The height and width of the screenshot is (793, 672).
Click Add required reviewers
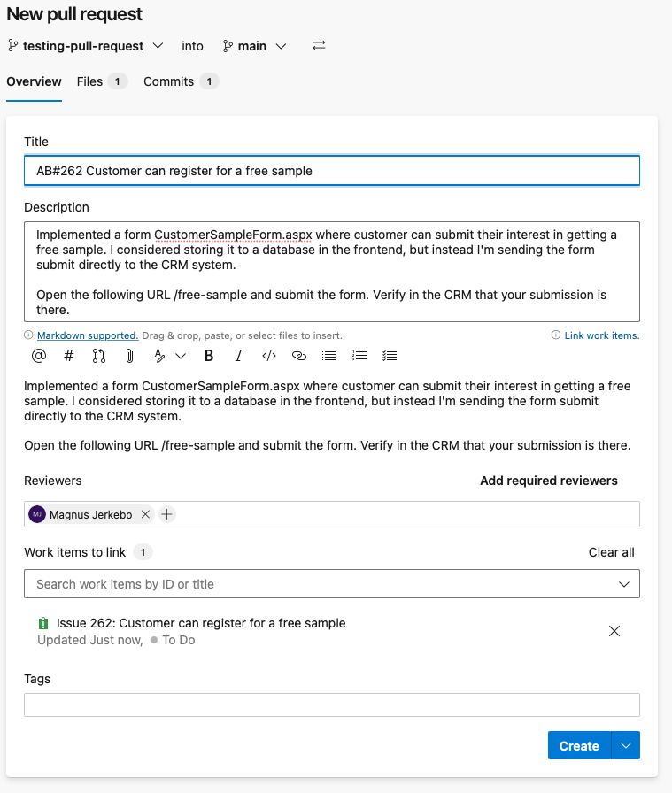[x=549, y=481]
